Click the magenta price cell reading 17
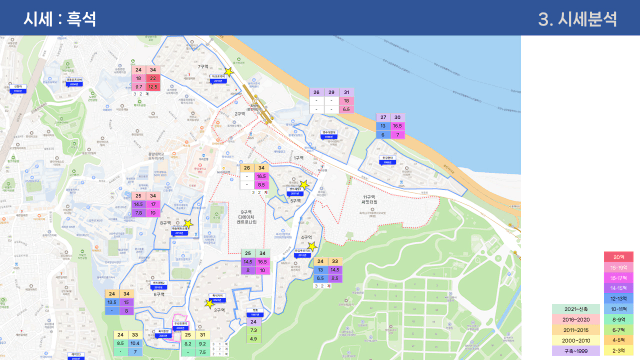The image size is (640, 360). point(153,204)
